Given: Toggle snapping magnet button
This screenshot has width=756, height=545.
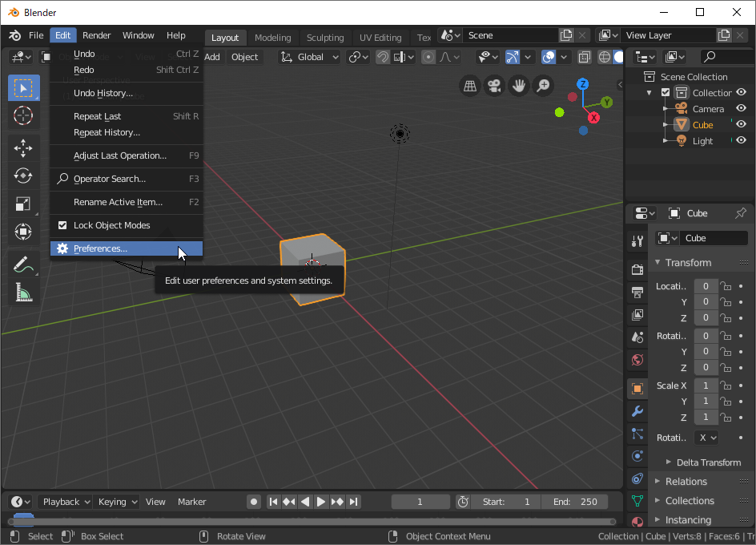Looking at the screenshot, I should coord(382,57).
